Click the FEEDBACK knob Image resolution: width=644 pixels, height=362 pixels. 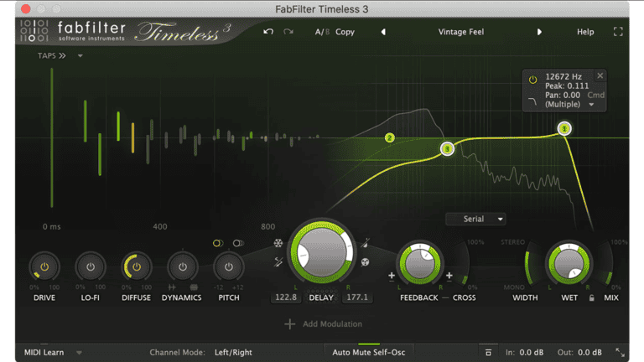pyautogui.click(x=420, y=263)
